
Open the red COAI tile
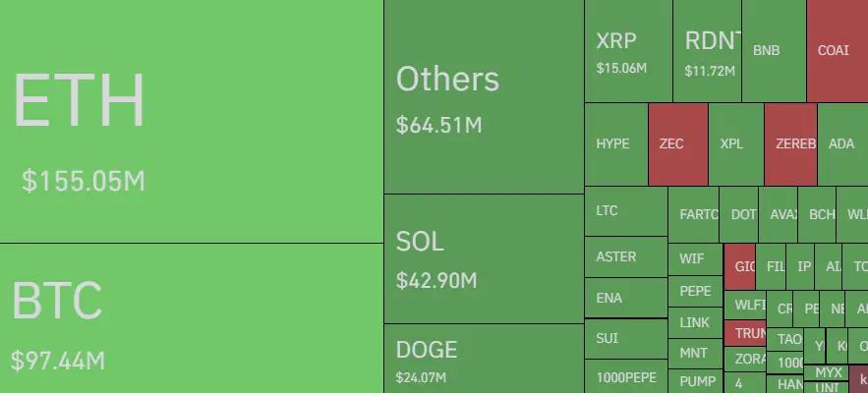(x=838, y=51)
